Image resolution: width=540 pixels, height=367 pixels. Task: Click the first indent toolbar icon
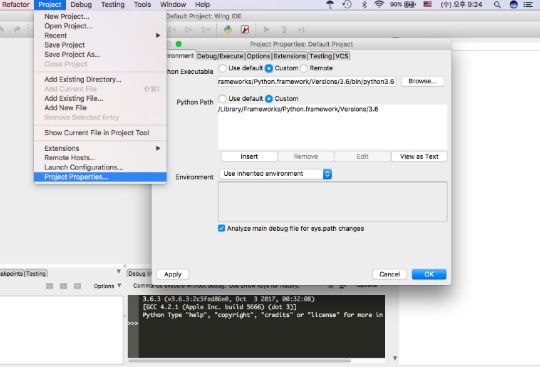pyautogui.click(x=172, y=30)
